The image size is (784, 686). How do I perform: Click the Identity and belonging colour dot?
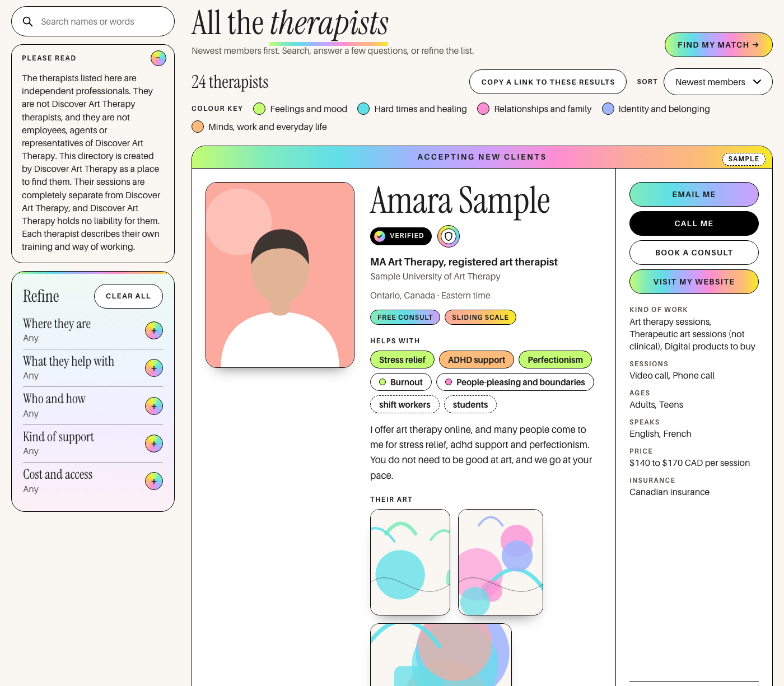[608, 109]
